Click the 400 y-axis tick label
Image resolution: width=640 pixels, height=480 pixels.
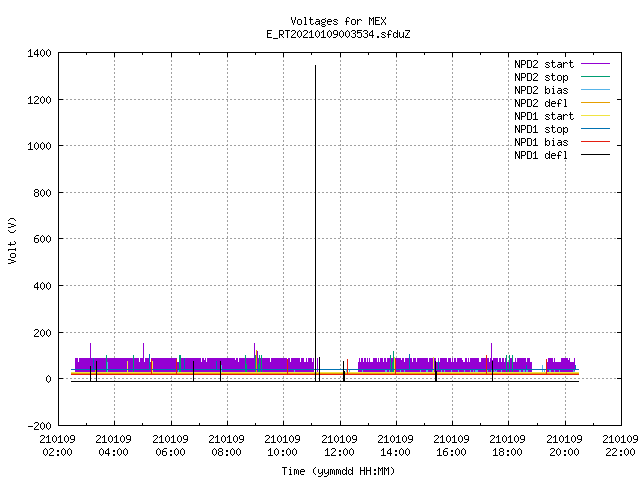[x=42, y=286]
